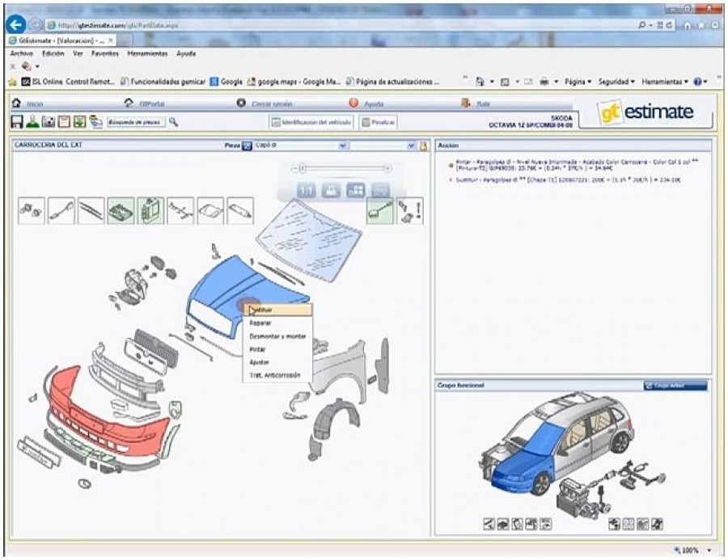The image size is (728, 560).
Task: Open the parts thumbnail with exclamation mark
Action: tap(410, 211)
